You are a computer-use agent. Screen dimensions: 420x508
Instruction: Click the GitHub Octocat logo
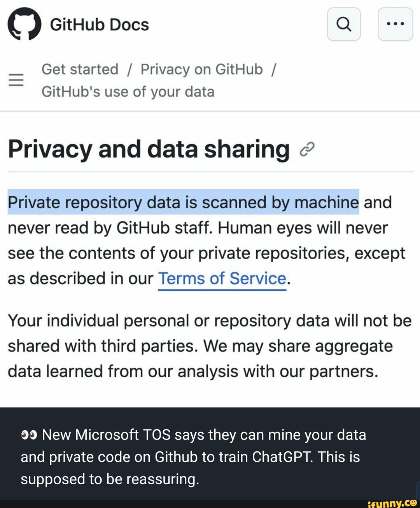tap(24, 24)
